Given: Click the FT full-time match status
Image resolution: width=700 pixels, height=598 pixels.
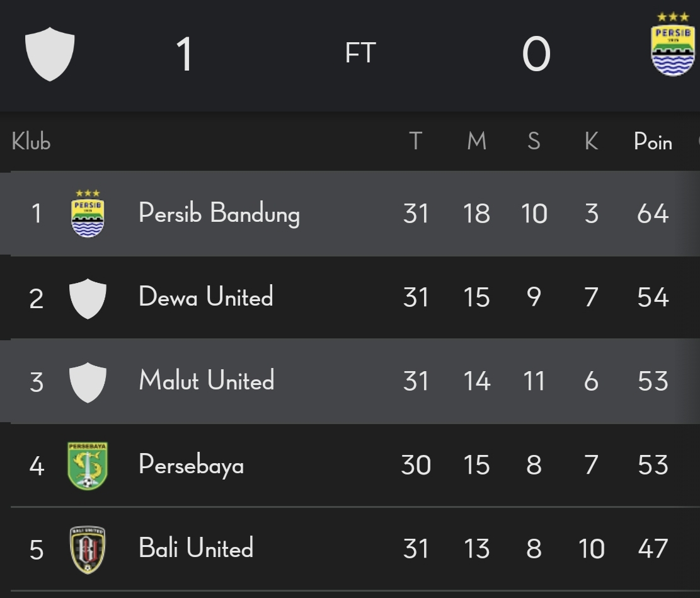Looking at the screenshot, I should coord(361,53).
